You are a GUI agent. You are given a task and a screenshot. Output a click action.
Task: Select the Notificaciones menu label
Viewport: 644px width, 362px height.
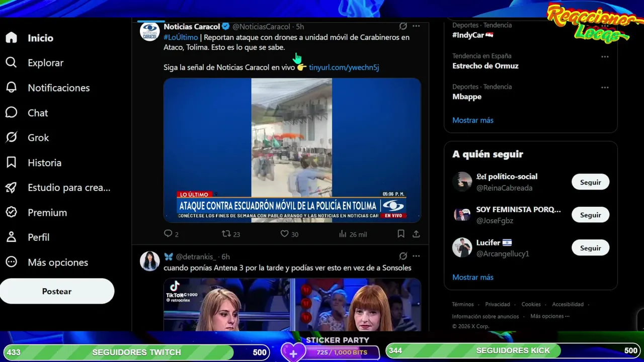tap(58, 87)
